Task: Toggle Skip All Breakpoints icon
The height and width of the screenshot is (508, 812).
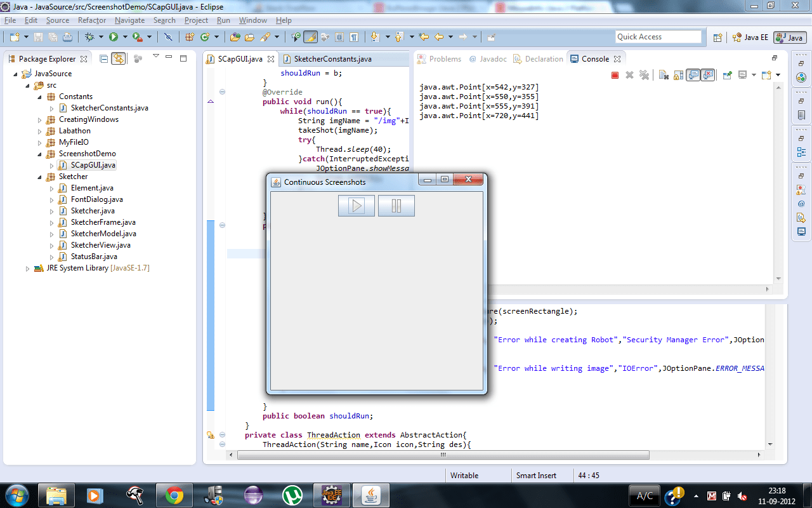Action: coord(168,37)
